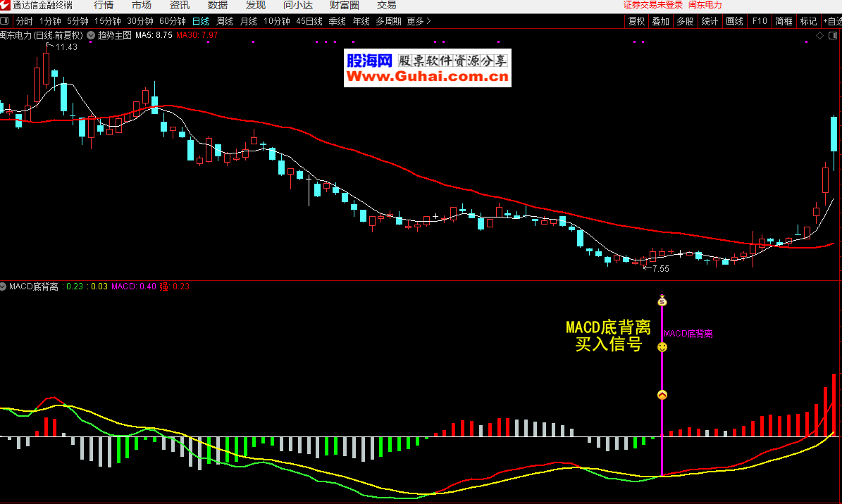Select the 日线 daily period tab
This screenshot has height=504, width=842.
200,22
